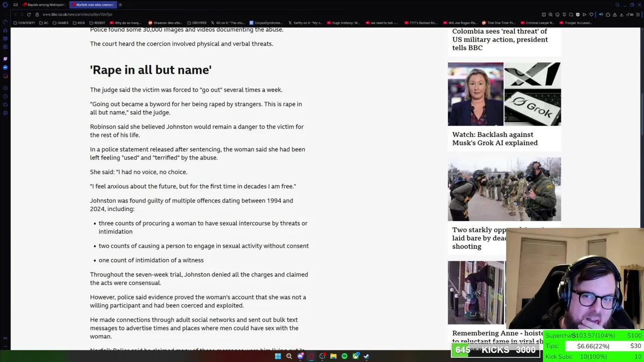The height and width of the screenshot is (362, 644).
Task: Click the snapshot camera icon in address bar
Action: 571,15
